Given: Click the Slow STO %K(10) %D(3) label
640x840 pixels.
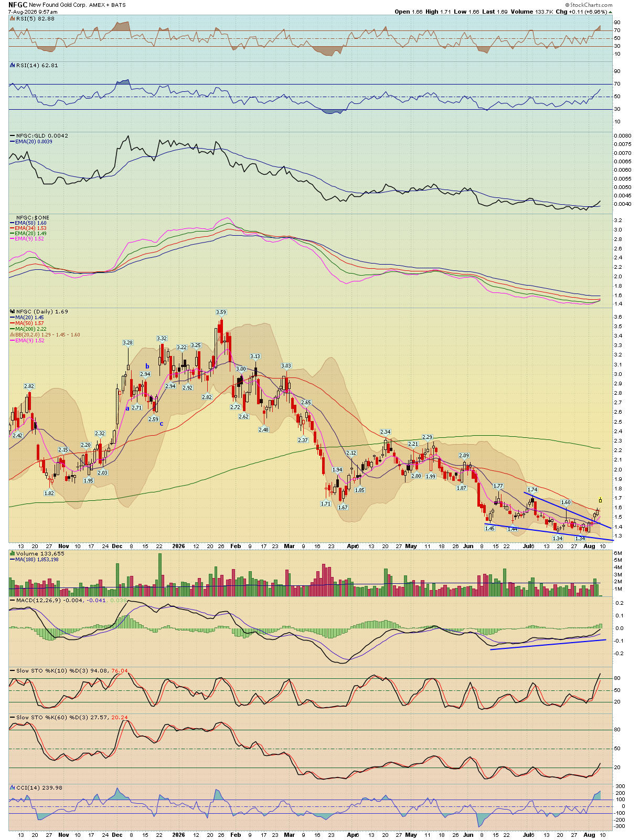Looking at the screenshot, I should click(x=52, y=670).
